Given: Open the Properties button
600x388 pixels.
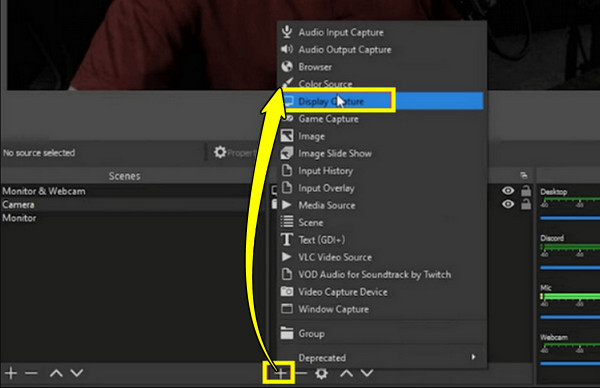Looking at the screenshot, I should pos(234,153).
